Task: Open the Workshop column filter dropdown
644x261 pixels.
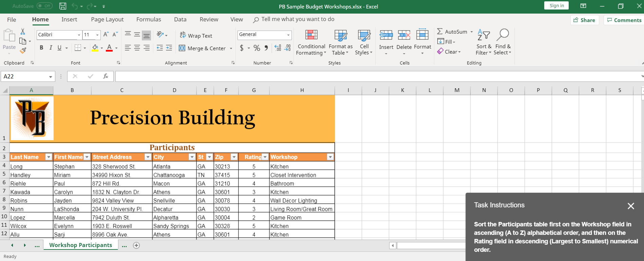Action: click(330, 157)
